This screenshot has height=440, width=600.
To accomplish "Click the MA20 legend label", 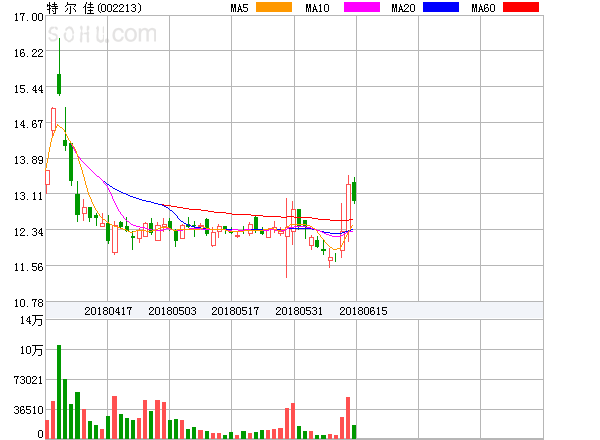I will 403,8.
